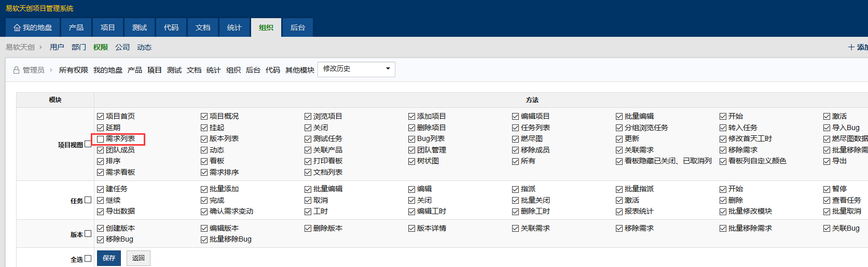Viewport: 868px width, 267px height.
Task: Uncheck the 建任务 permission
Action: coord(101,189)
